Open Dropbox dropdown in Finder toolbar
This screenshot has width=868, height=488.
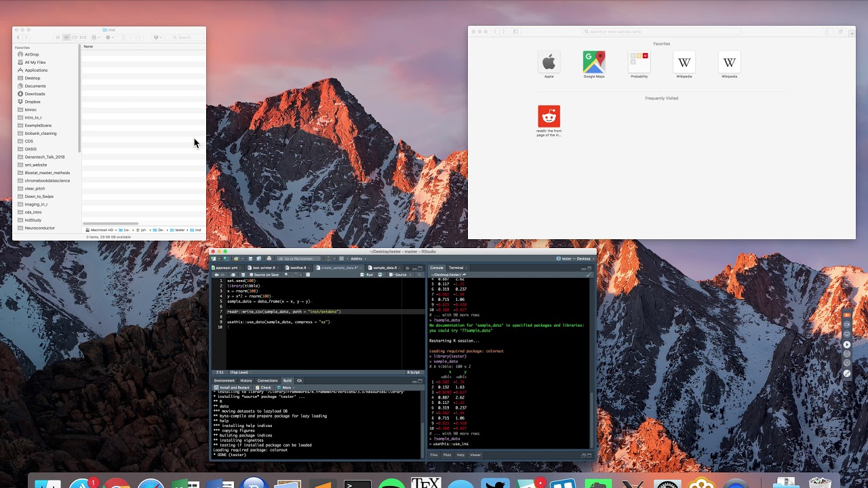(157, 37)
